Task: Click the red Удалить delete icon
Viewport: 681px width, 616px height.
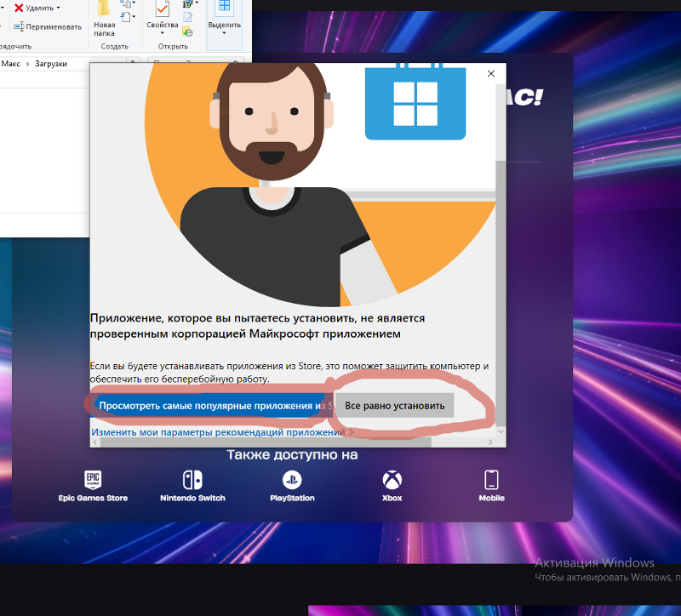Action: pyautogui.click(x=19, y=8)
